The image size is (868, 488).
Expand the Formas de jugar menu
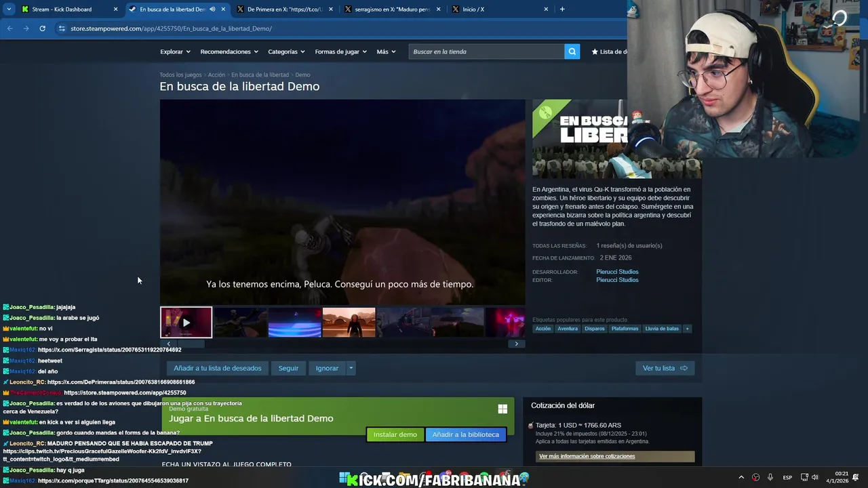point(340,52)
